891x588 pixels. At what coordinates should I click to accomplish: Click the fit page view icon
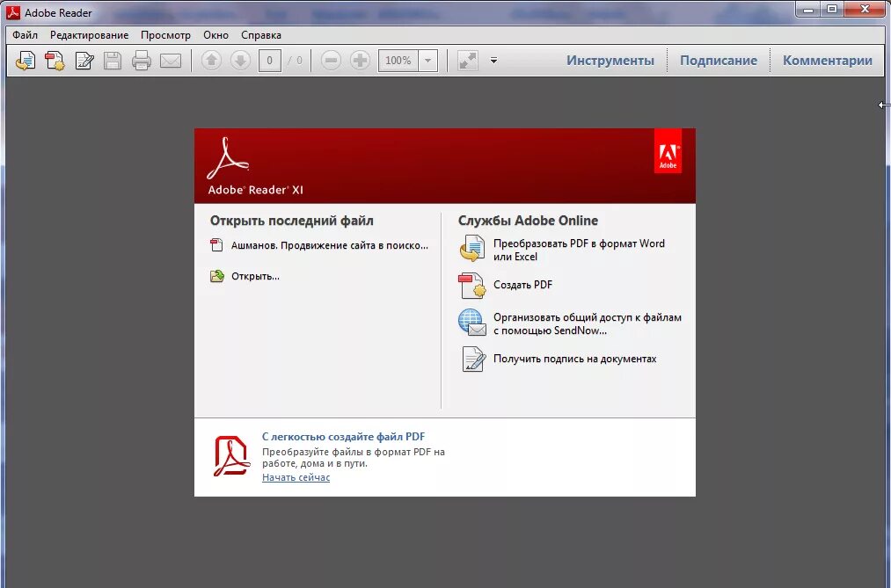[468, 60]
